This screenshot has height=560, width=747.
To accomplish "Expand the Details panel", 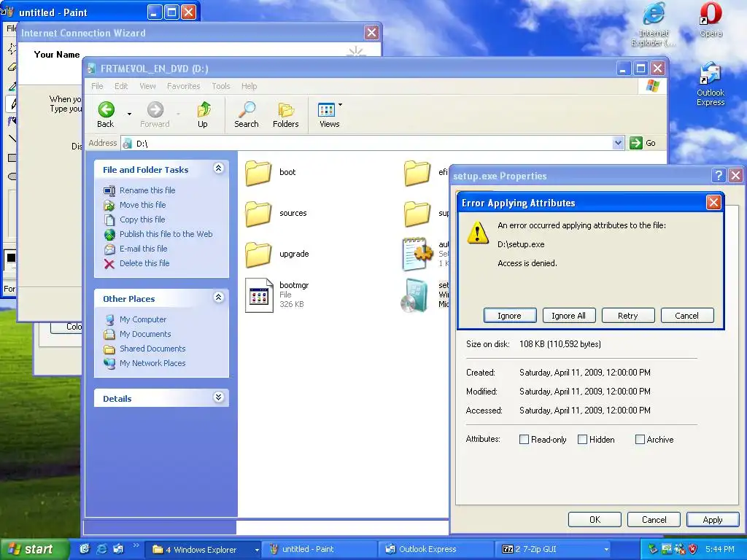I will tap(218, 397).
